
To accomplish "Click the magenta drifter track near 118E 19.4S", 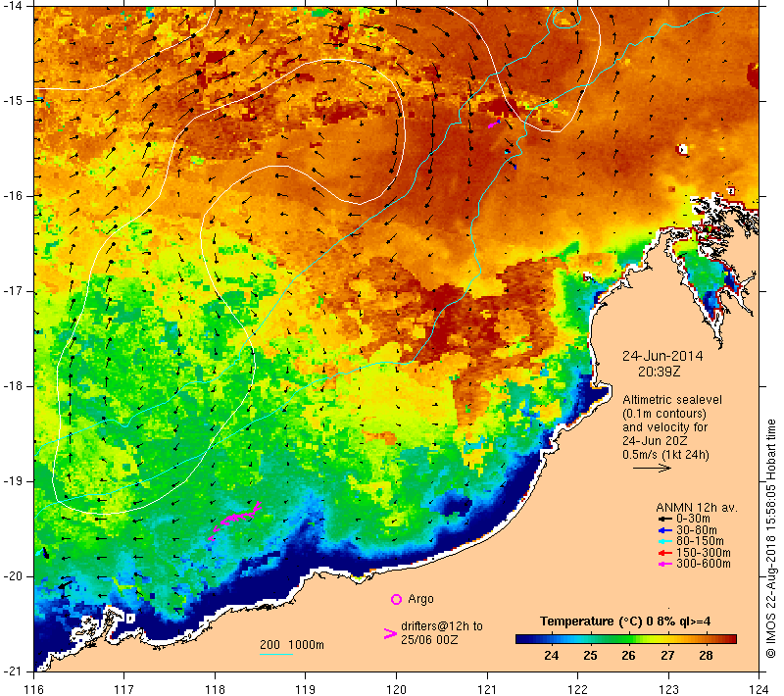I will point(235,519).
